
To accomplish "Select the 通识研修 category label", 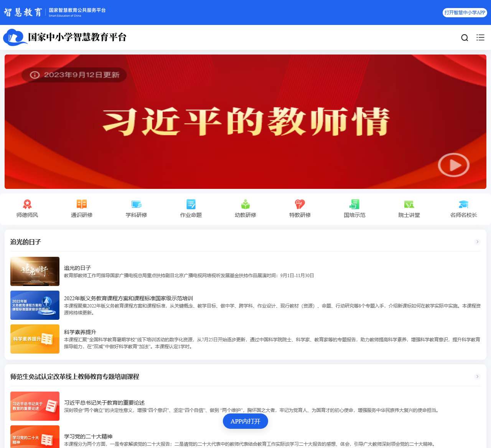I will tap(82, 215).
